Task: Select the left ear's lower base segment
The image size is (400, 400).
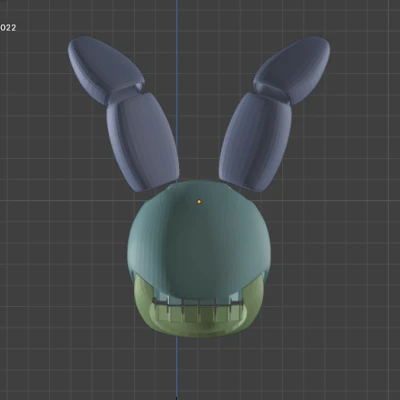Action: pos(143,143)
